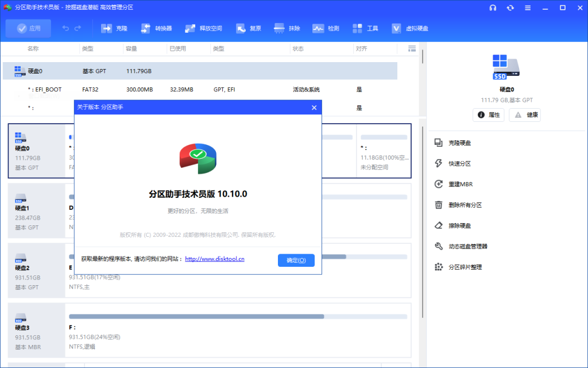Select the 硬盘0 card in disk map
Image resolution: width=588 pixels, height=368 pixels.
point(36,151)
